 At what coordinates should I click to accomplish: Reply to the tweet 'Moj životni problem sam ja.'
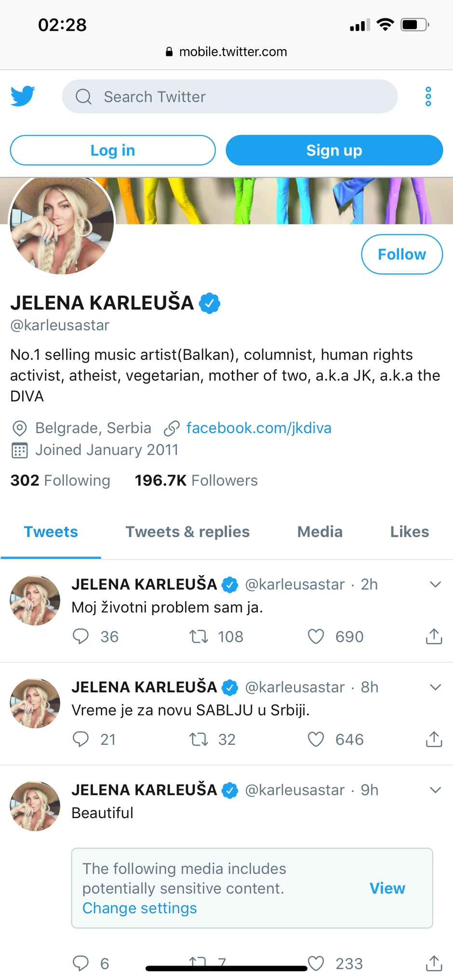pyautogui.click(x=81, y=636)
